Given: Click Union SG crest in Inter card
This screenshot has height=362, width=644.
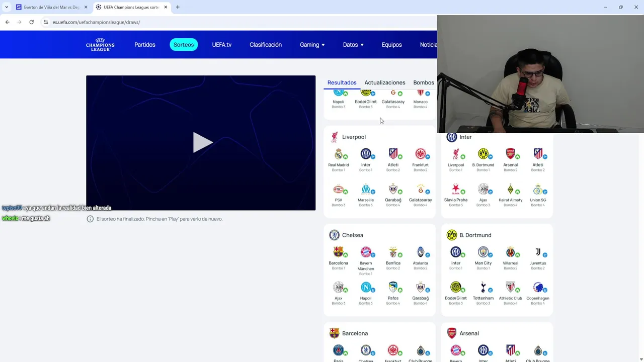Looking at the screenshot, I should tap(538, 189).
